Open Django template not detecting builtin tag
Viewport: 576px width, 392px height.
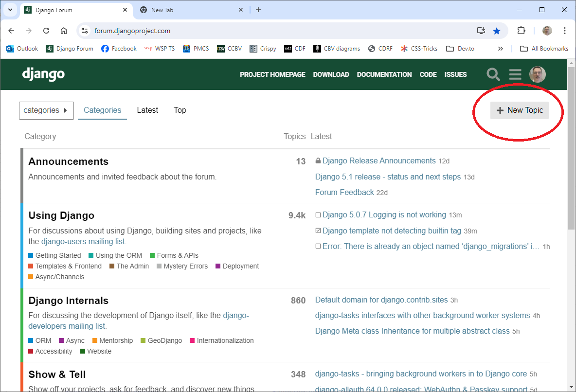tap(392, 231)
